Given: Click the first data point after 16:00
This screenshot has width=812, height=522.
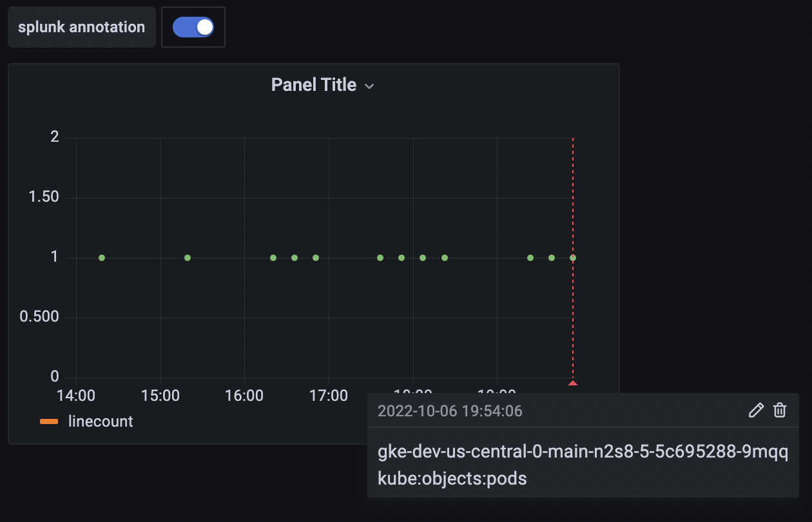Looking at the screenshot, I should click(273, 258).
